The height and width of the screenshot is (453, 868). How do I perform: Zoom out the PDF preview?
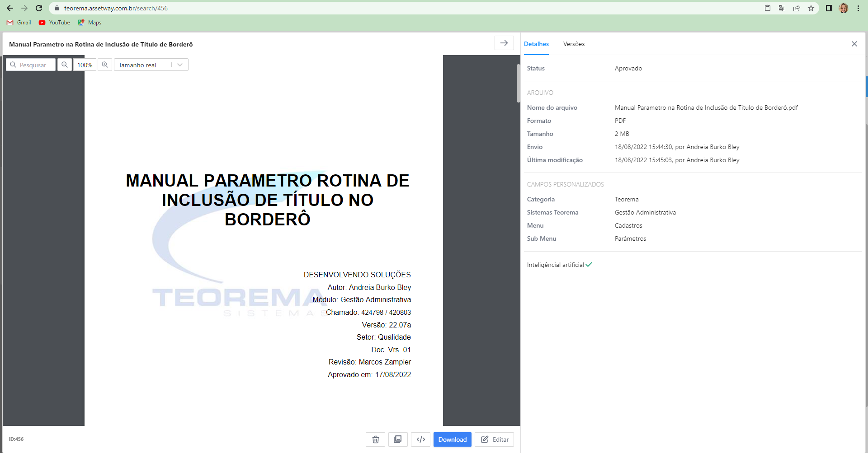65,65
